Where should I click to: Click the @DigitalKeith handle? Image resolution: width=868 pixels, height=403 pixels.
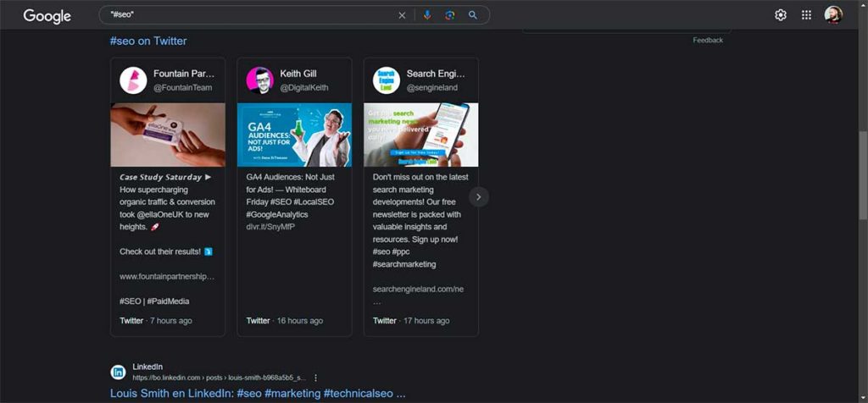point(304,87)
